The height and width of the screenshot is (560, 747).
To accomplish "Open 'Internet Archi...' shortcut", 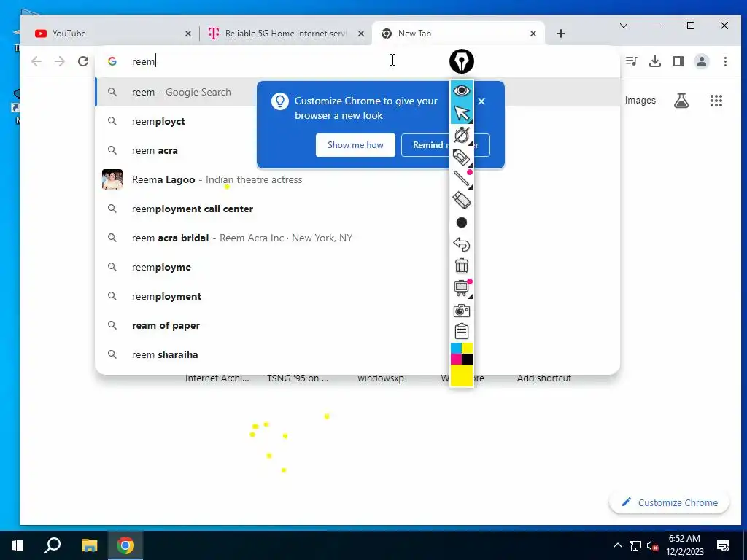I will (217, 378).
